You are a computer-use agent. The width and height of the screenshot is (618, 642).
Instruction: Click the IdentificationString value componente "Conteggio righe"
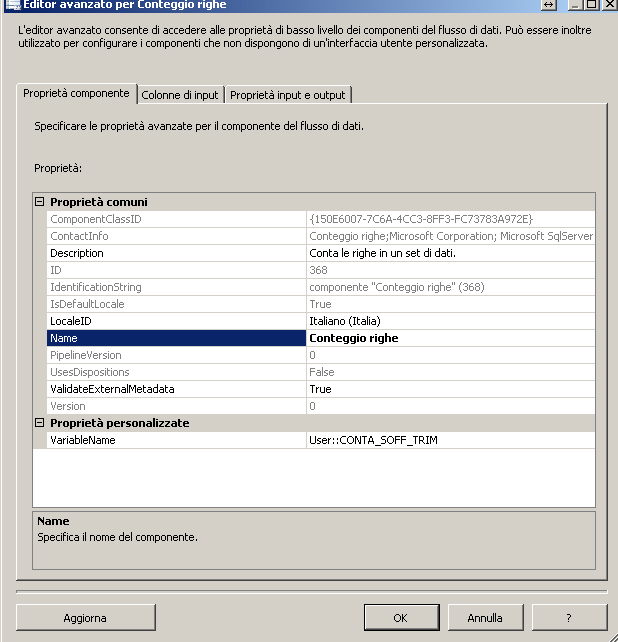click(397, 287)
